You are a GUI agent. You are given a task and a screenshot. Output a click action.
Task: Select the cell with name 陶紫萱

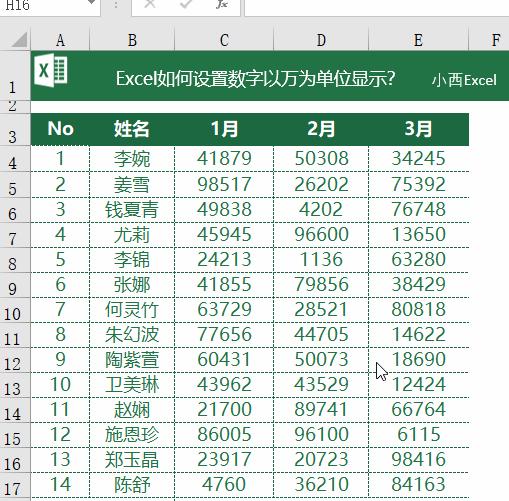(132, 360)
